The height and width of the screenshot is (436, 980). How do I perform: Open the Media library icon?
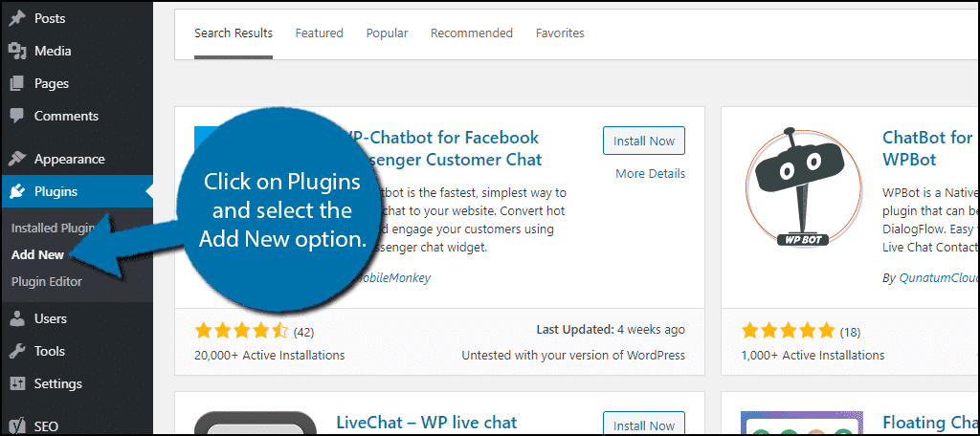click(x=17, y=52)
